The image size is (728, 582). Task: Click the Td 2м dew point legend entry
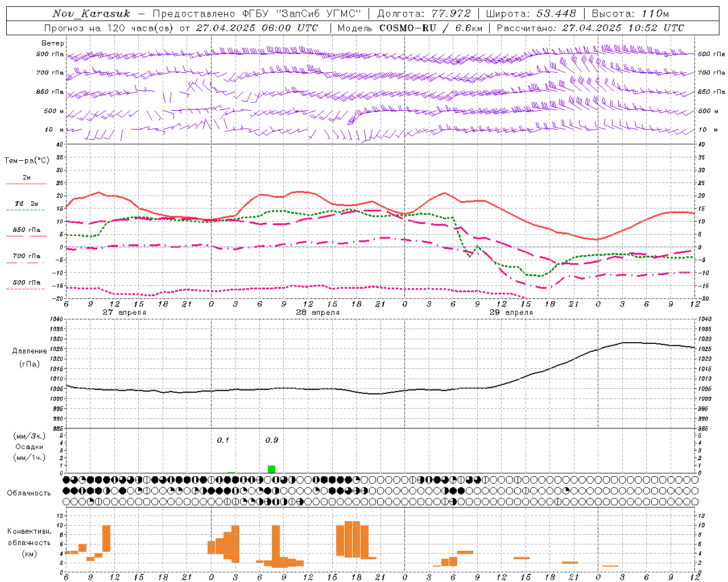point(26,203)
